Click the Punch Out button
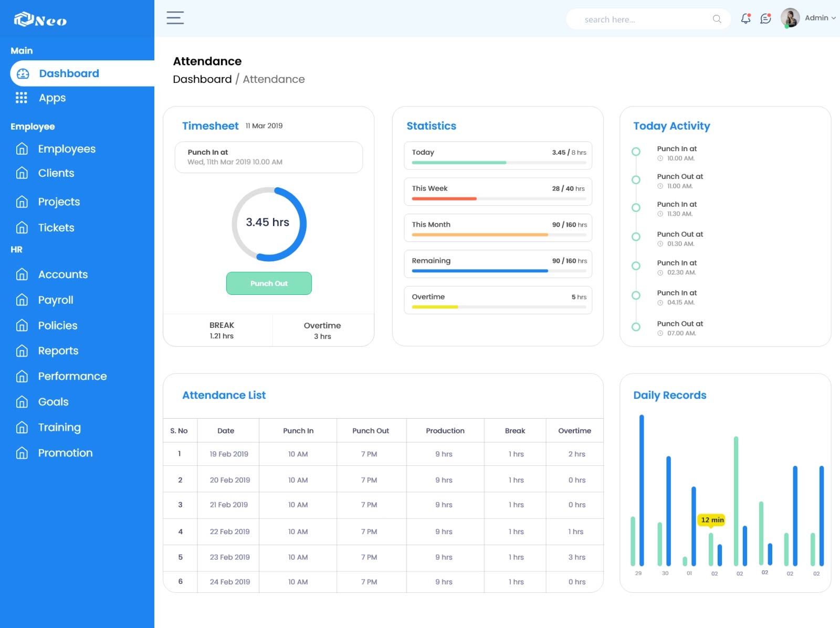Image resolution: width=840 pixels, height=628 pixels. click(x=269, y=283)
